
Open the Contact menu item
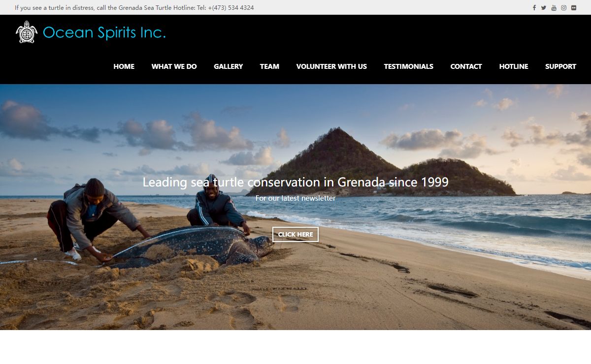coord(466,66)
